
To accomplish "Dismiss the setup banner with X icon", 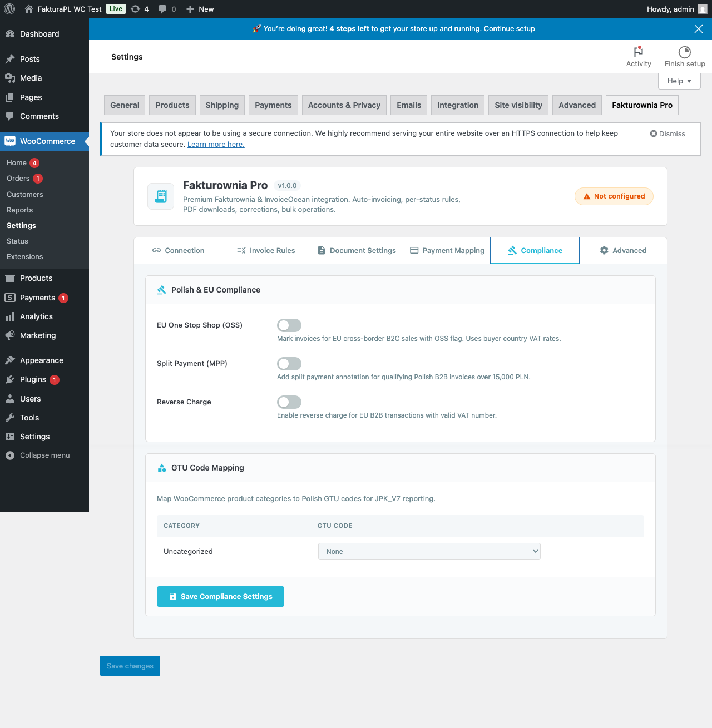I will tap(699, 29).
